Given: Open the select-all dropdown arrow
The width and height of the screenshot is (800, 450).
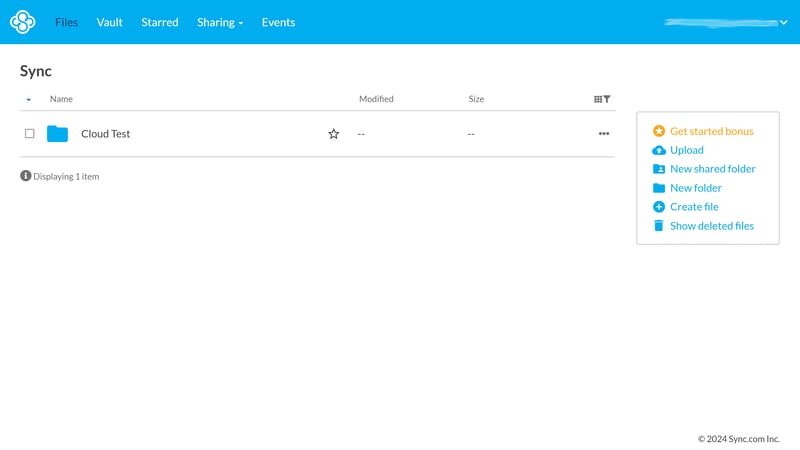Looking at the screenshot, I should [x=29, y=100].
